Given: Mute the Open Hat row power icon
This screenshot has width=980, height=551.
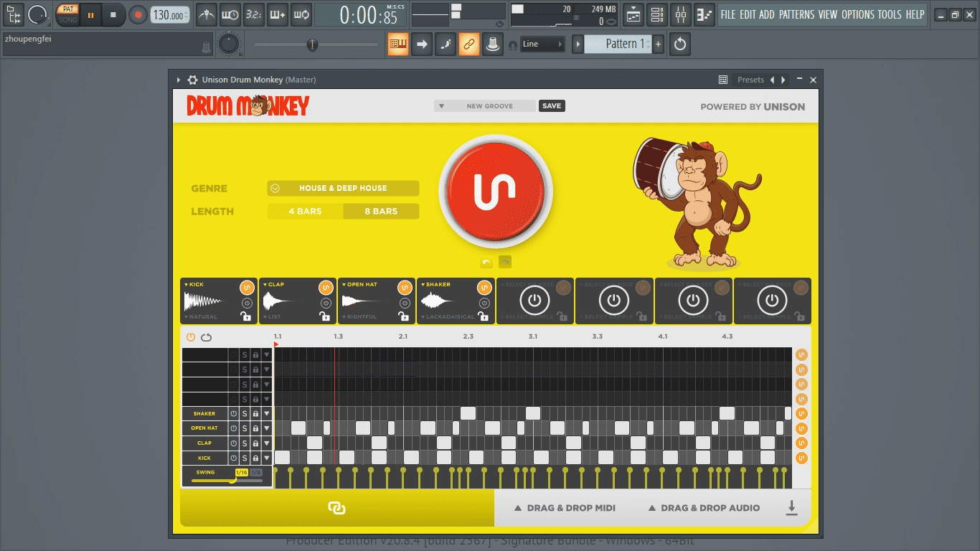Looking at the screenshot, I should click(x=233, y=428).
